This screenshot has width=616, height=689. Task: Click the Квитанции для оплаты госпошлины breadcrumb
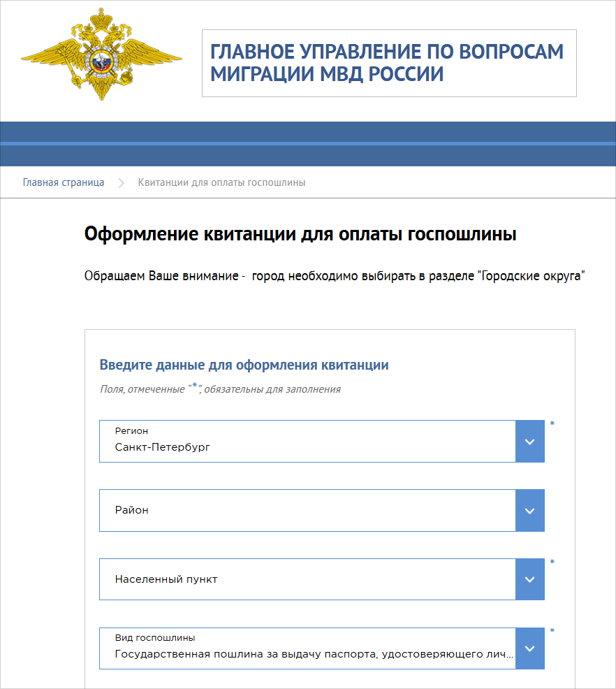(x=221, y=182)
